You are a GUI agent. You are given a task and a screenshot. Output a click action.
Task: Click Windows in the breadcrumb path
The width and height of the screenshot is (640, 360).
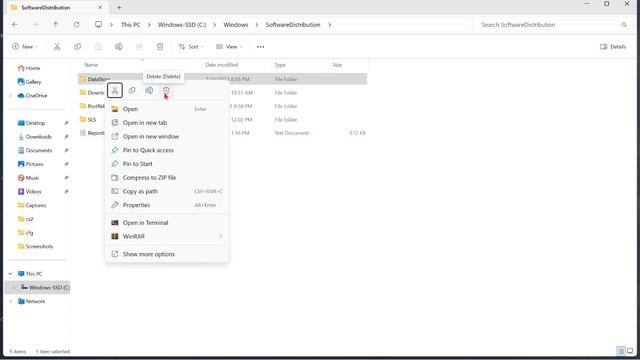236,24
